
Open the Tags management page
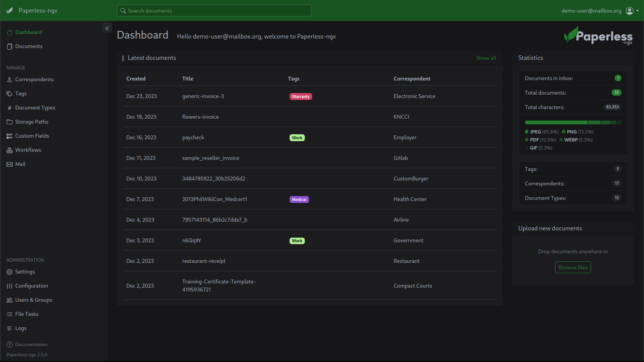[21, 93]
